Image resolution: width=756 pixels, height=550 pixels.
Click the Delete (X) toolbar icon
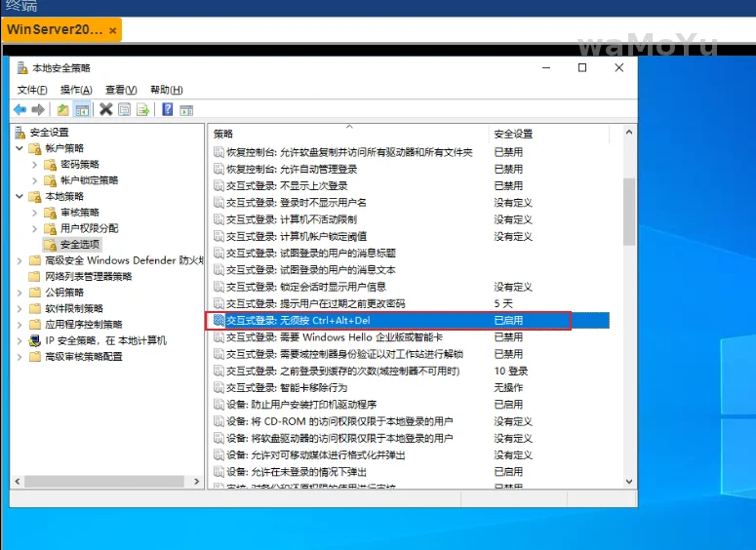(x=106, y=109)
